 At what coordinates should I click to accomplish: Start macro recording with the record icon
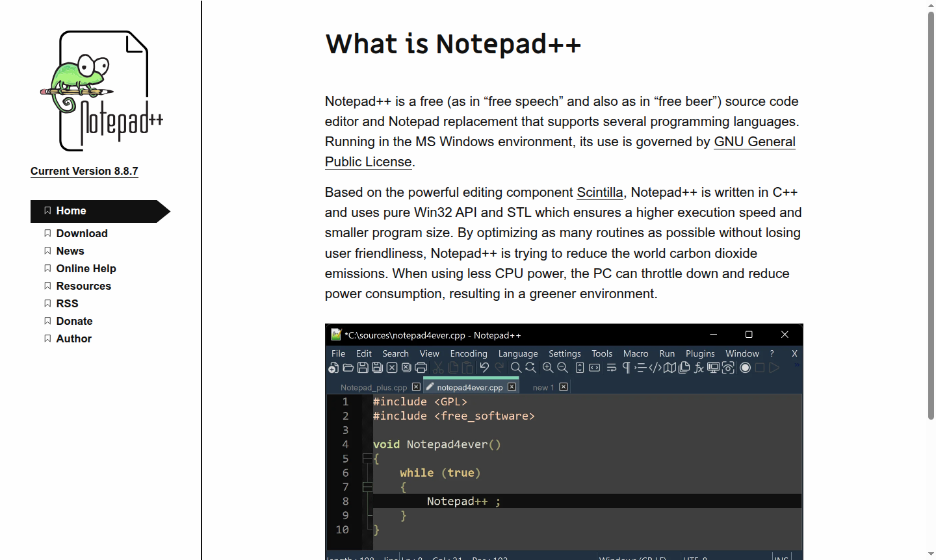point(746,367)
